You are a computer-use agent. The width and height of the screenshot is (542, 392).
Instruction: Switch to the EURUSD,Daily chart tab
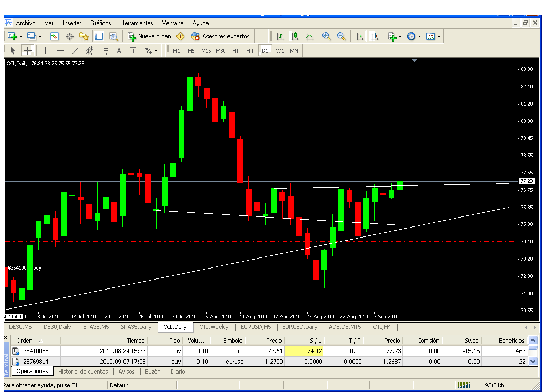point(299,327)
